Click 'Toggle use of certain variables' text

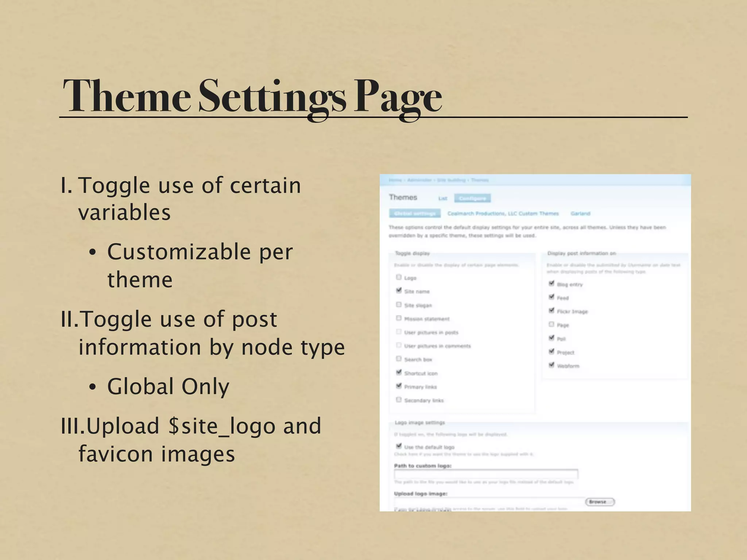[190, 199]
